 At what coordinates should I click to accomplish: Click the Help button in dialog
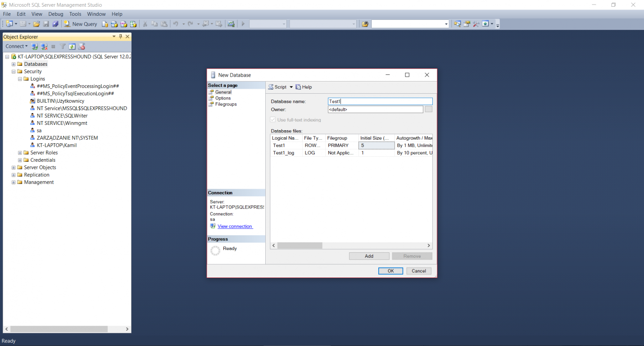(304, 87)
